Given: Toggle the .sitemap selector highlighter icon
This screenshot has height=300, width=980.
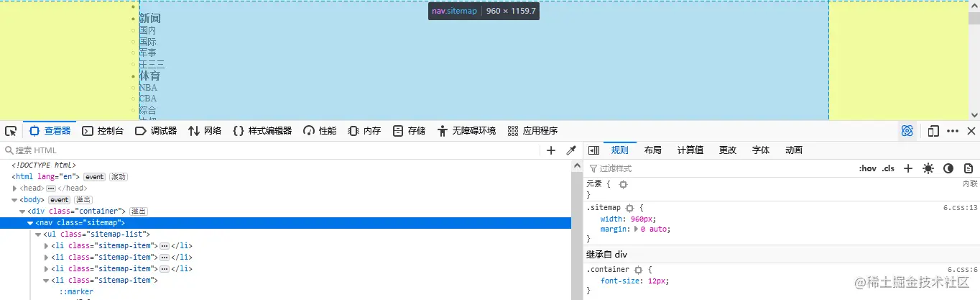Looking at the screenshot, I should coord(629,208).
